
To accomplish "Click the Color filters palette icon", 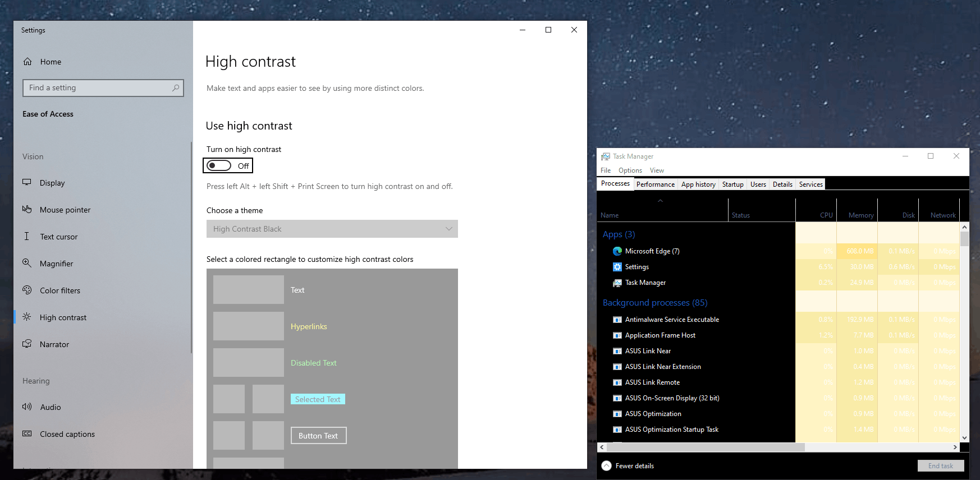I will (27, 290).
